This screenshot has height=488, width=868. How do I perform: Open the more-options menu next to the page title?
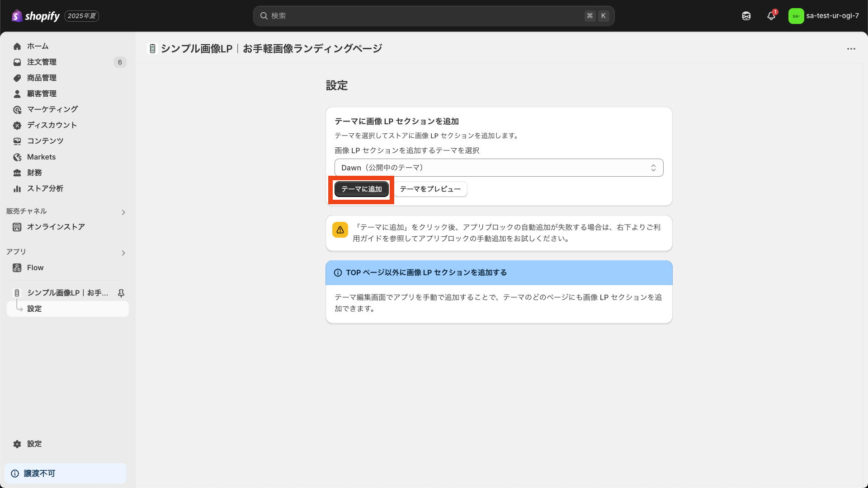(x=852, y=48)
